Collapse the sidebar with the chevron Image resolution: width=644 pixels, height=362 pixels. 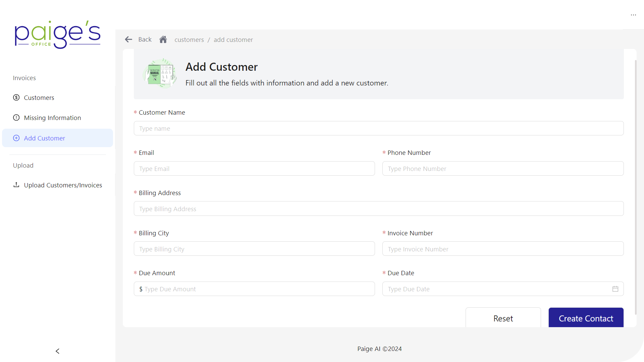click(57, 351)
